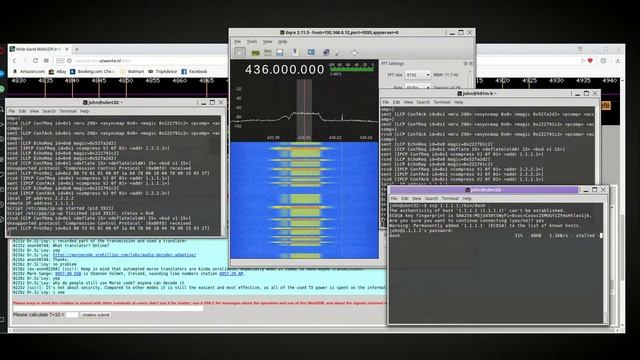This screenshot has width=640, height=360.
Task: Click the captcha answer field for 7+10
Action: click(x=72, y=315)
